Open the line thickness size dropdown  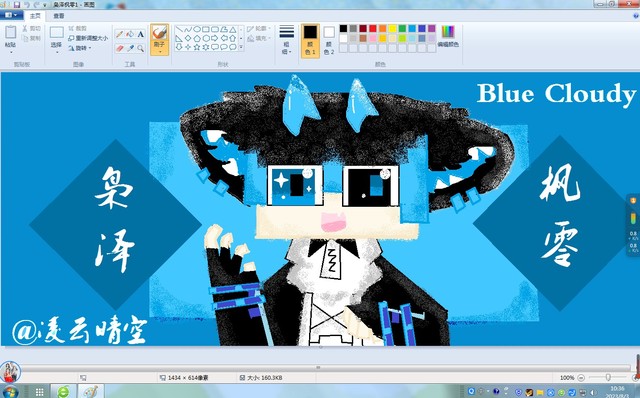[287, 40]
